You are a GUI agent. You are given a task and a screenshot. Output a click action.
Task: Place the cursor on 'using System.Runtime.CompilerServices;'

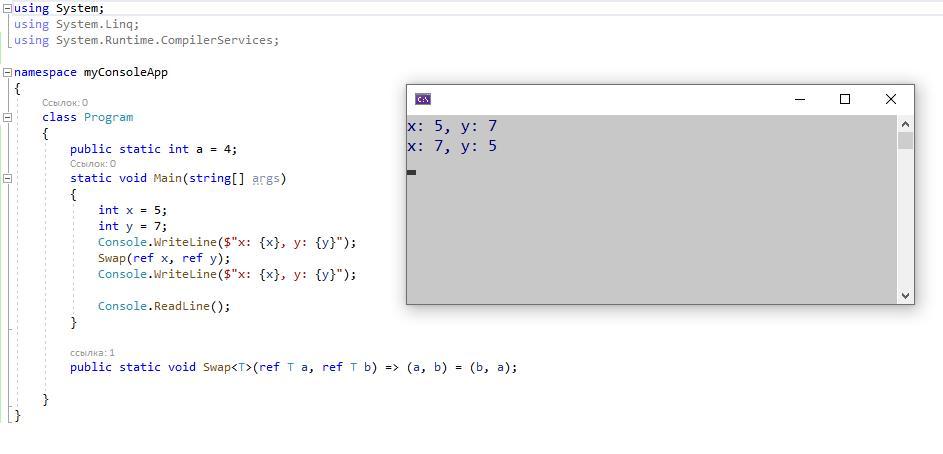pyautogui.click(x=147, y=40)
